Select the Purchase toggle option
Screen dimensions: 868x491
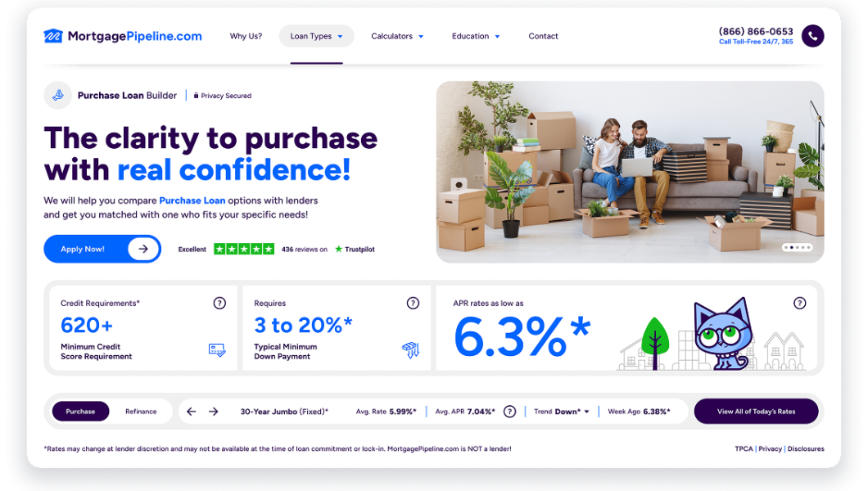tap(81, 412)
